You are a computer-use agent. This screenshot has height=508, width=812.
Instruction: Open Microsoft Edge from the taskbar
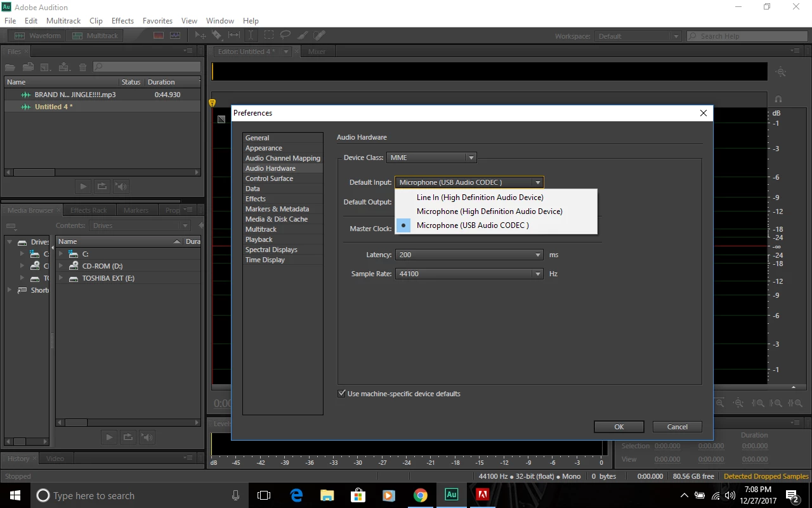click(x=296, y=495)
